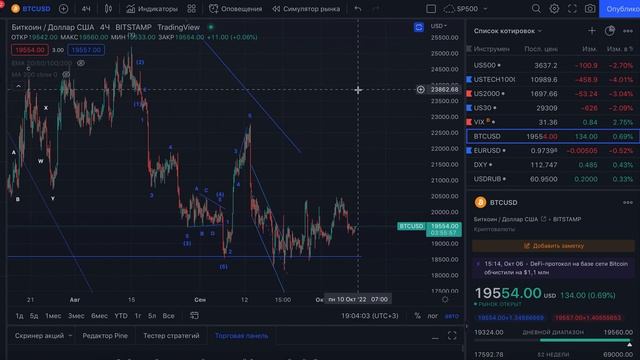The image size is (640, 360).
Task: Open the Индикаторы panel
Action: point(152,9)
